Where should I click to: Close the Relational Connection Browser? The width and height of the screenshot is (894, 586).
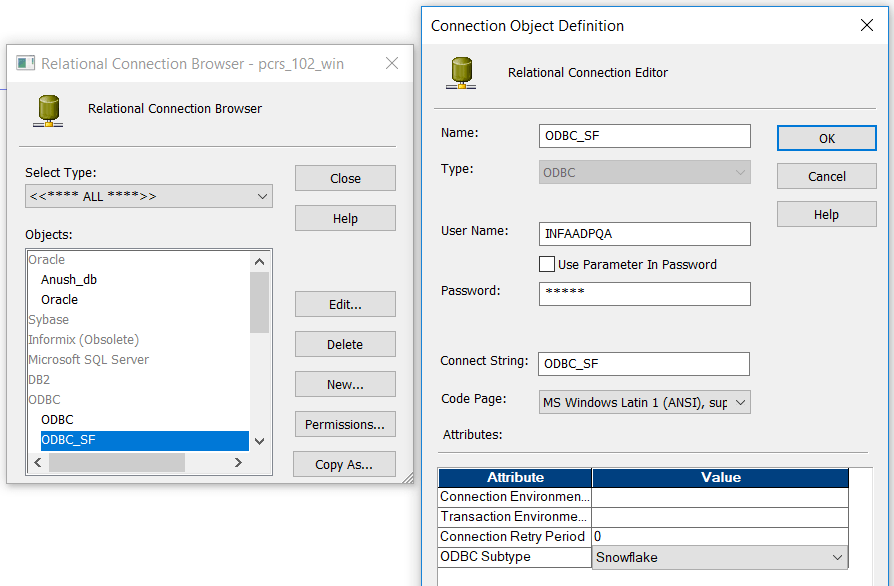[344, 178]
